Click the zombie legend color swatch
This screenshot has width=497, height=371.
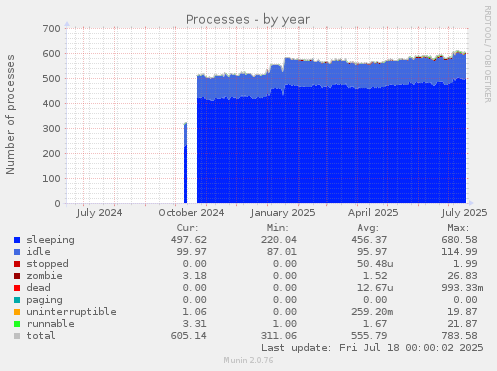(x=17, y=276)
